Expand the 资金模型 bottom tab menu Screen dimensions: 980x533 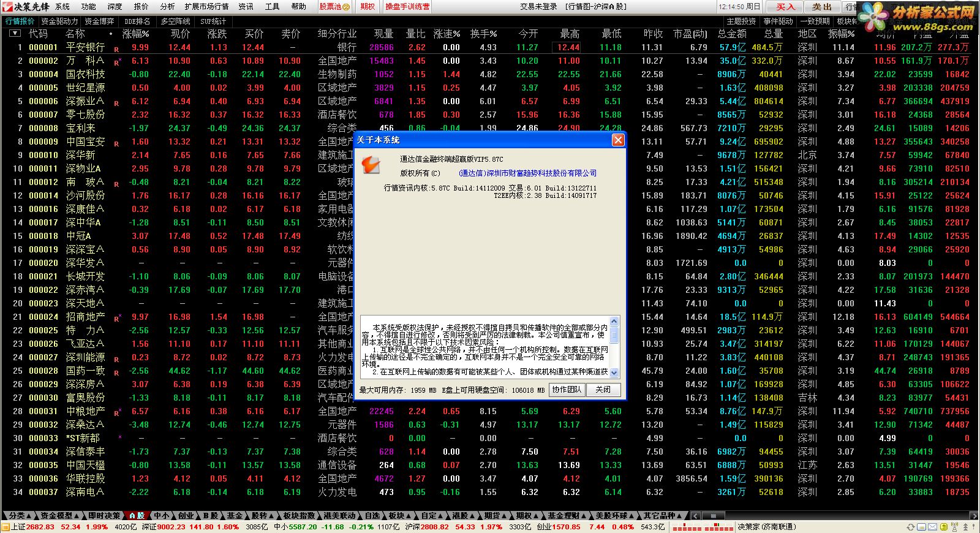(59, 516)
